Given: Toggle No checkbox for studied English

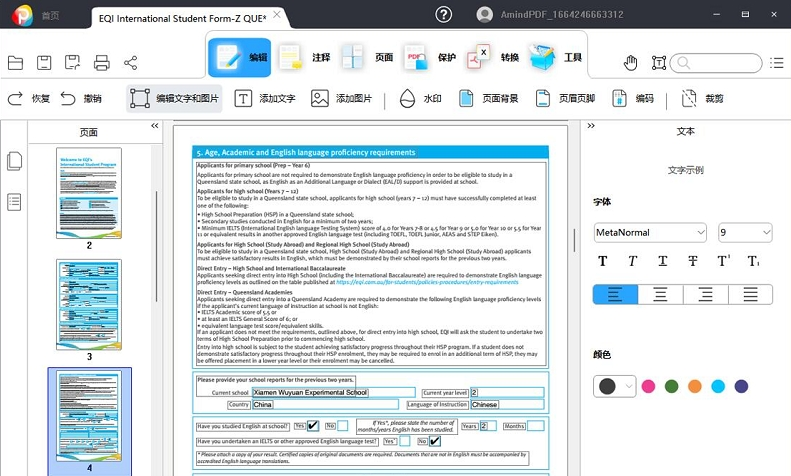Looking at the screenshot, I should (343, 426).
